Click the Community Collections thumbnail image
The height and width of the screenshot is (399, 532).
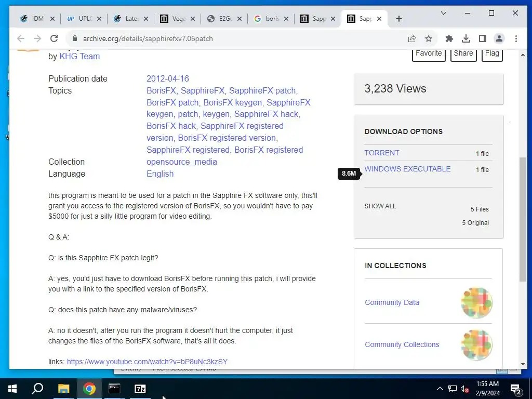[x=477, y=345]
